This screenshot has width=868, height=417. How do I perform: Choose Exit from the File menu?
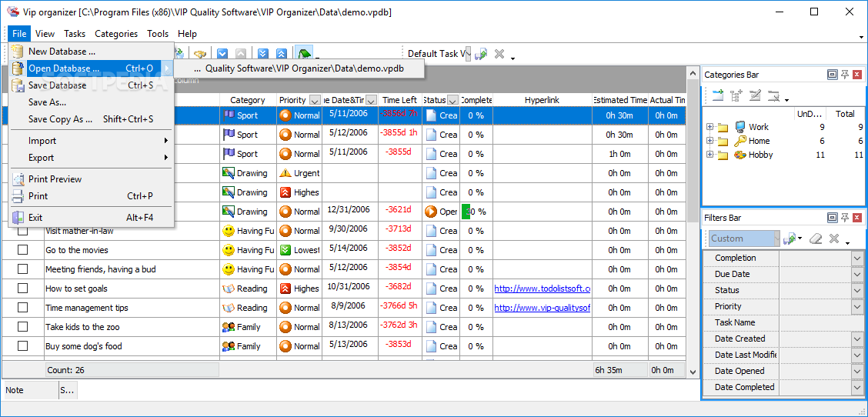click(x=92, y=218)
